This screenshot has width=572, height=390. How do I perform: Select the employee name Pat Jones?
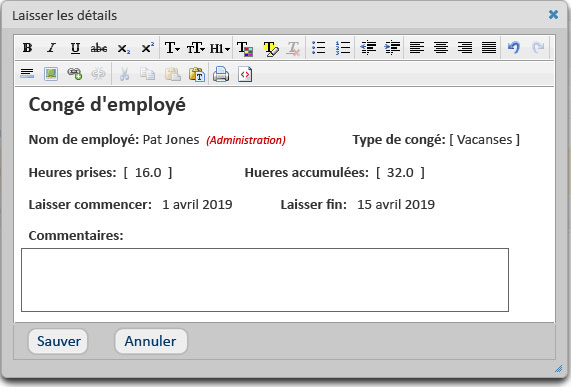pos(171,140)
